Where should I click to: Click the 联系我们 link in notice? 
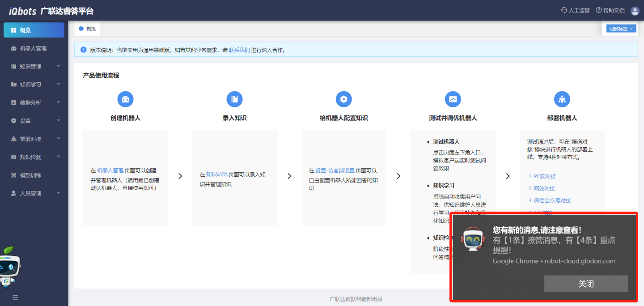[239, 50]
